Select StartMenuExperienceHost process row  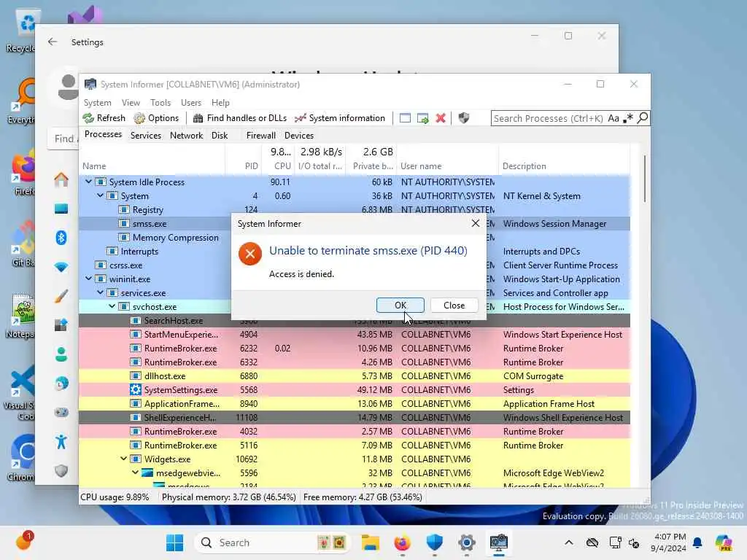point(355,335)
